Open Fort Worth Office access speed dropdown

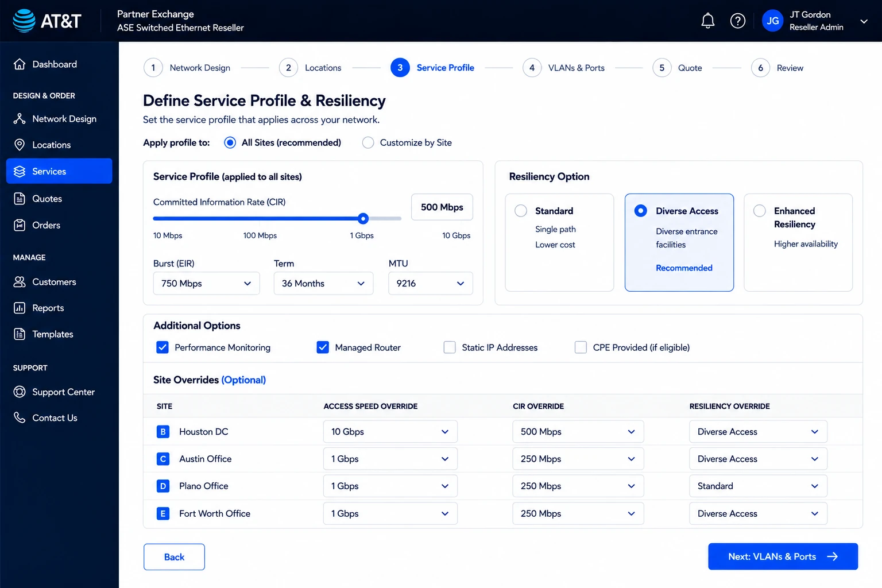pyautogui.click(x=390, y=513)
